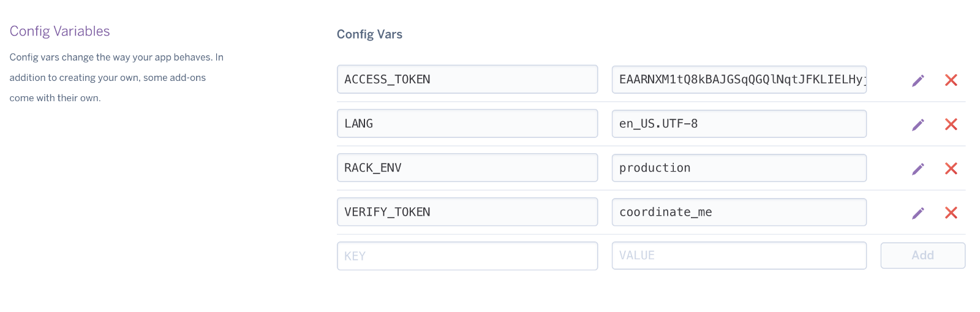This screenshot has height=312, width=980.
Task: Select the ACCESS_TOKEN key field
Action: (467, 80)
